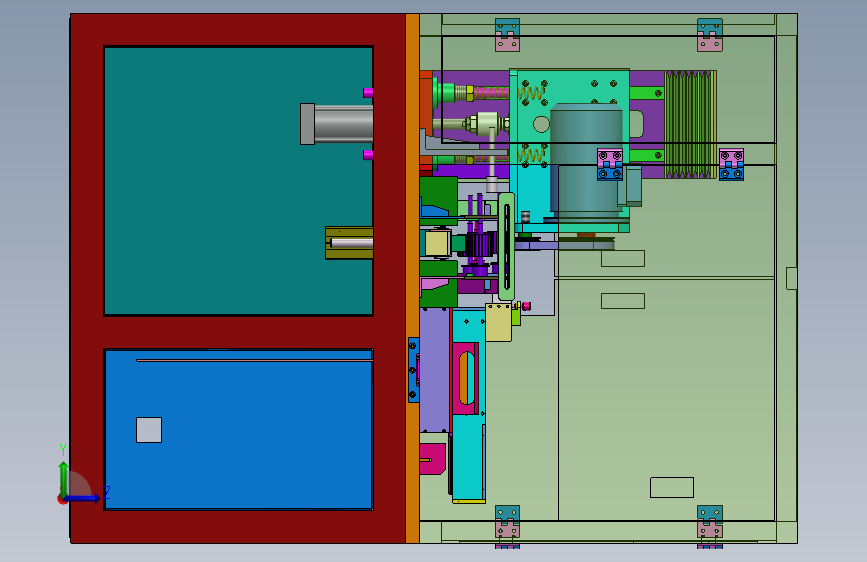
Task: Select the pink and blue clamp right of bellows
Action: [x=731, y=164]
